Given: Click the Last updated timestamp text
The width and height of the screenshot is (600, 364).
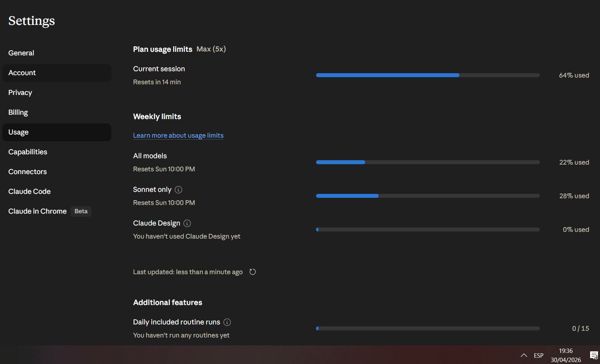Looking at the screenshot, I should coord(188,272).
